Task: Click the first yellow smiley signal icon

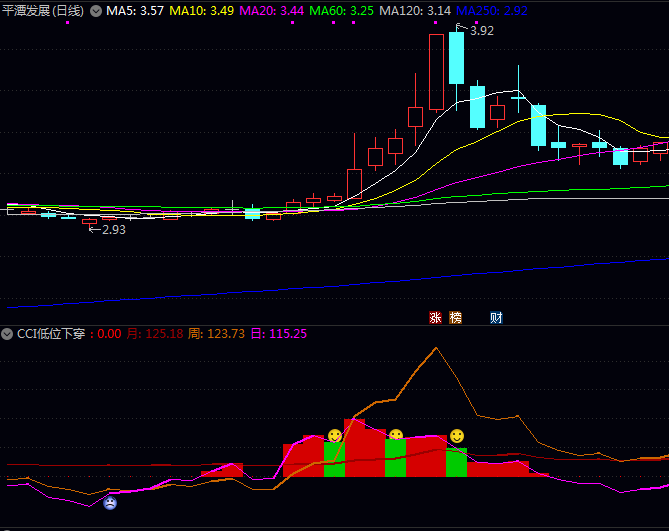Action: [335, 436]
